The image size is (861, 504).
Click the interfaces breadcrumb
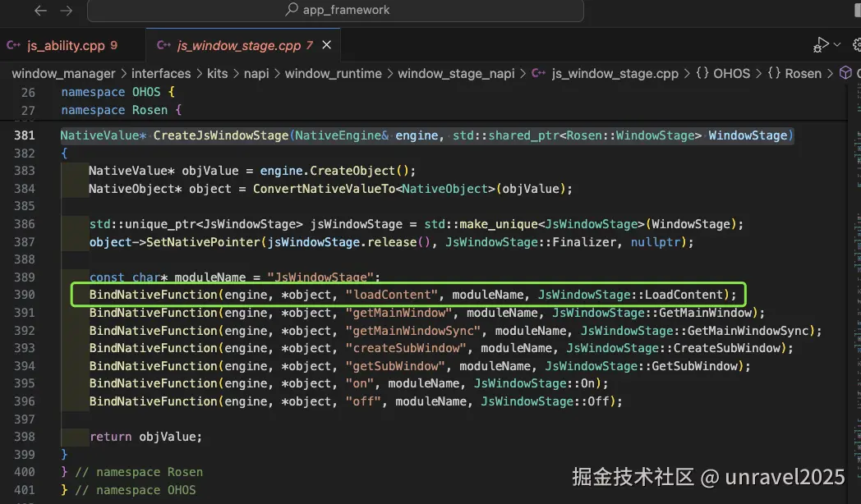(161, 74)
